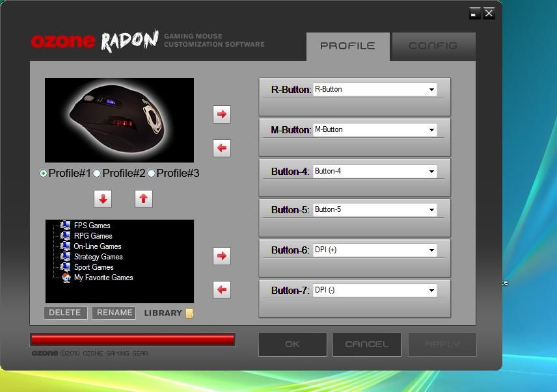This screenshot has height=392, width=557.
Task: Open the Button-6 DPI (+) dropdown
Action: click(x=375, y=250)
